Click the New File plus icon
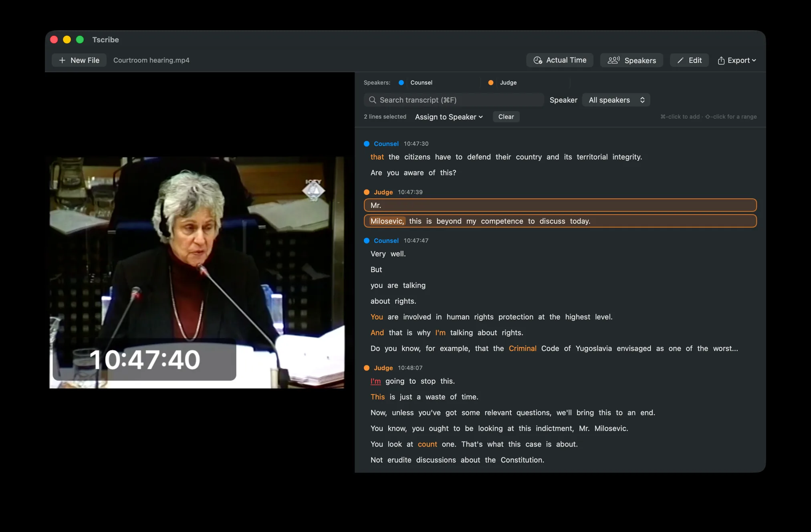This screenshot has height=532, width=811. click(62, 60)
